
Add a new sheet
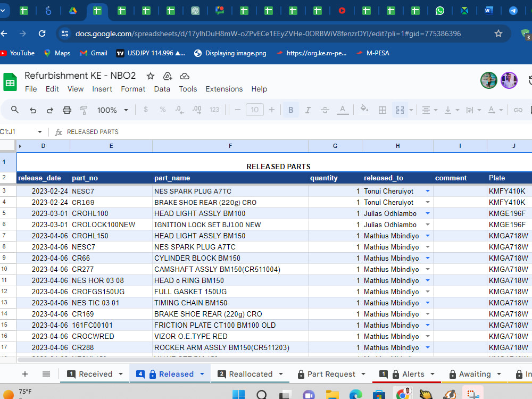[x=25, y=374]
